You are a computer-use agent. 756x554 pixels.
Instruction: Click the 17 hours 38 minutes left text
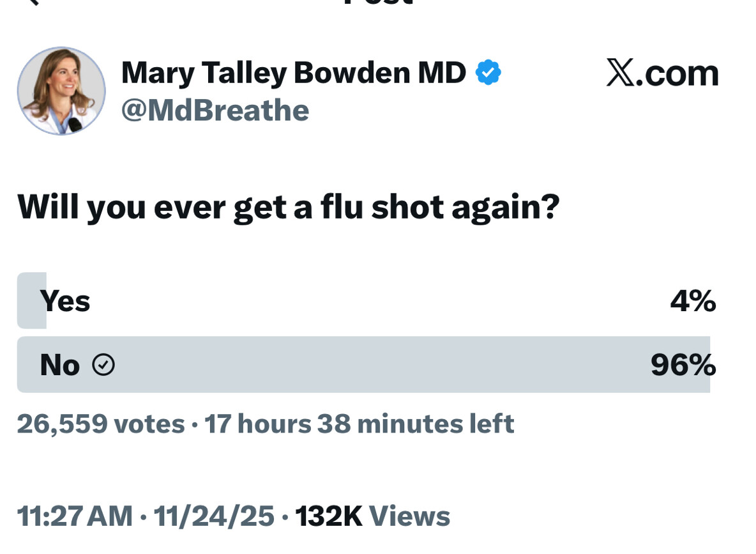pos(359,424)
